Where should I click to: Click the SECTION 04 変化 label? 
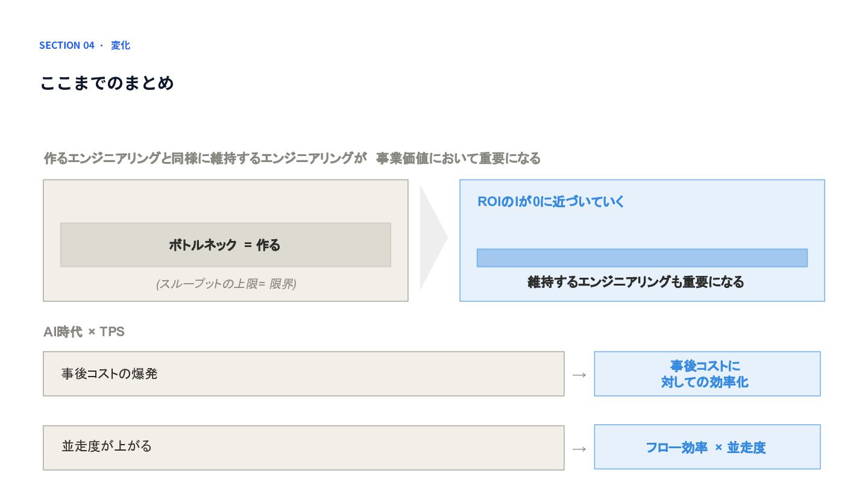click(x=84, y=45)
